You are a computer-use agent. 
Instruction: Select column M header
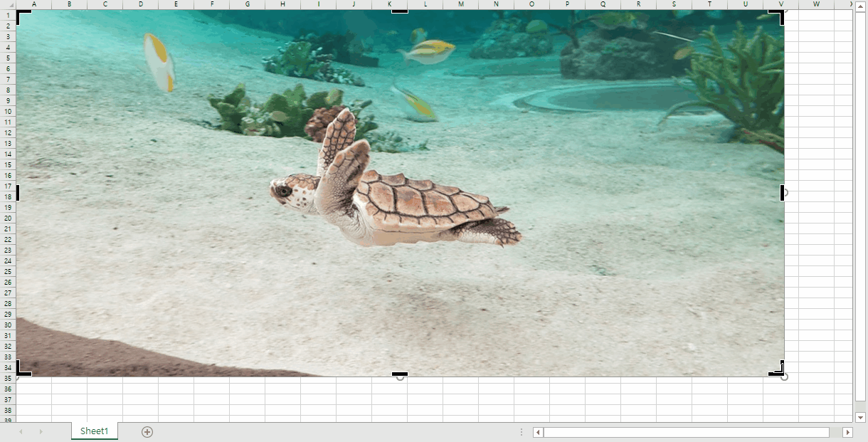coord(461,4)
